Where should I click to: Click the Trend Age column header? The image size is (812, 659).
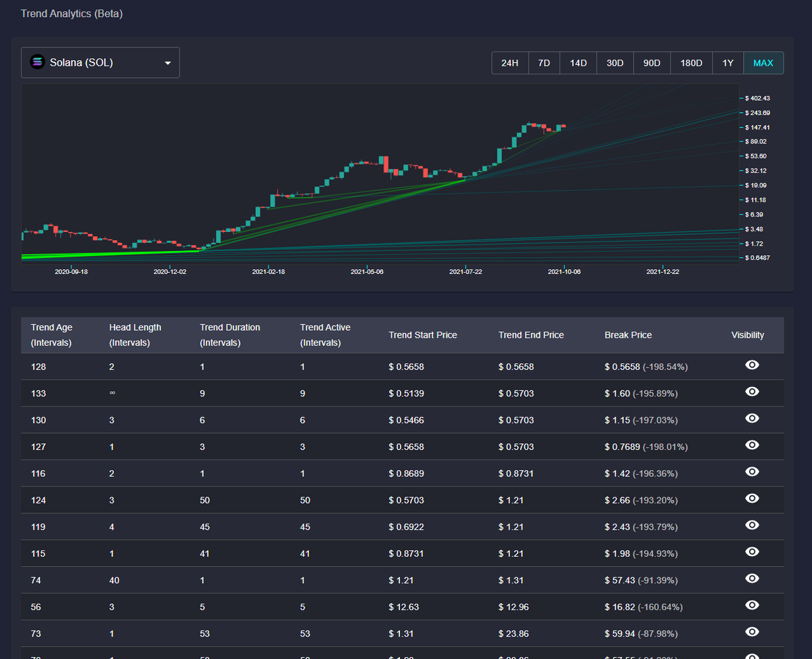[52, 335]
